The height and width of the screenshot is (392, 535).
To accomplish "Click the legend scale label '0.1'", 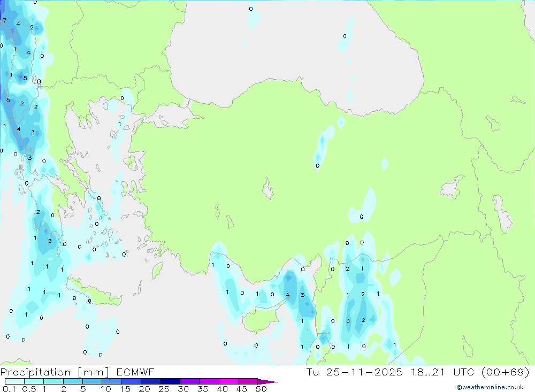I will pyautogui.click(x=9, y=389).
